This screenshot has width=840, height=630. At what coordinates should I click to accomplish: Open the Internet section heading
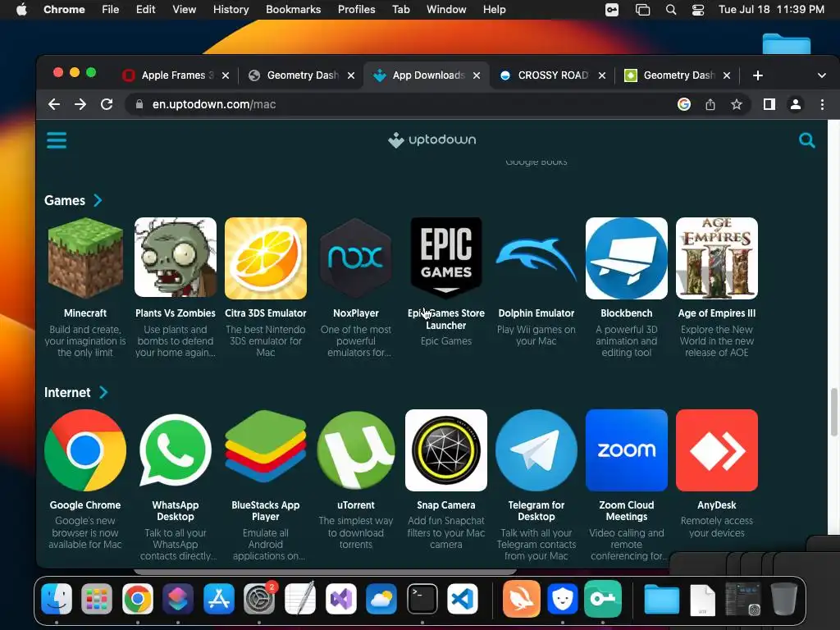tap(67, 393)
